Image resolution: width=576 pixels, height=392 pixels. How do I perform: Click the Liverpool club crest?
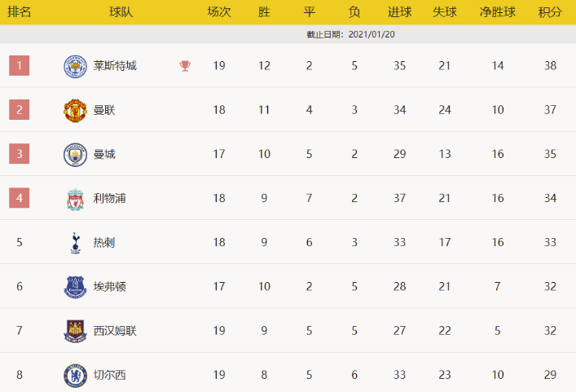[75, 199]
